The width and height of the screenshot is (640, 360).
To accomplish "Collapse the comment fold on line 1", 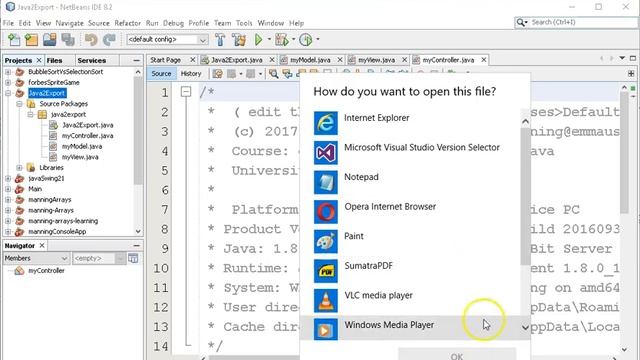I will tap(186, 92).
